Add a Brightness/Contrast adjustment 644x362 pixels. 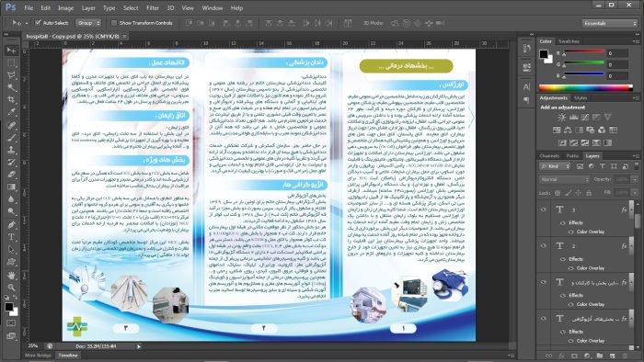click(562, 118)
